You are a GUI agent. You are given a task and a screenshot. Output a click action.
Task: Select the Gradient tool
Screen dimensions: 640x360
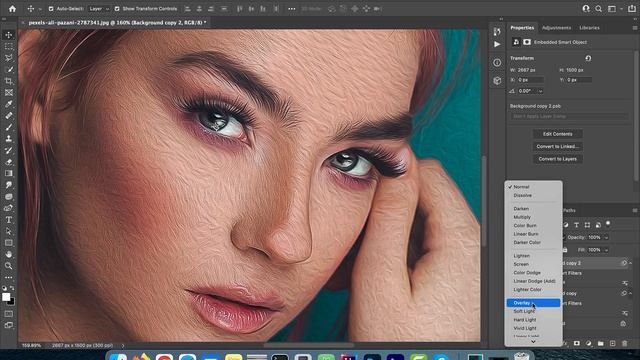[x=9, y=173]
